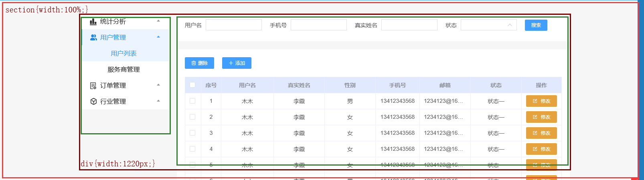Click the document icon beside 订单管理

click(x=93, y=86)
